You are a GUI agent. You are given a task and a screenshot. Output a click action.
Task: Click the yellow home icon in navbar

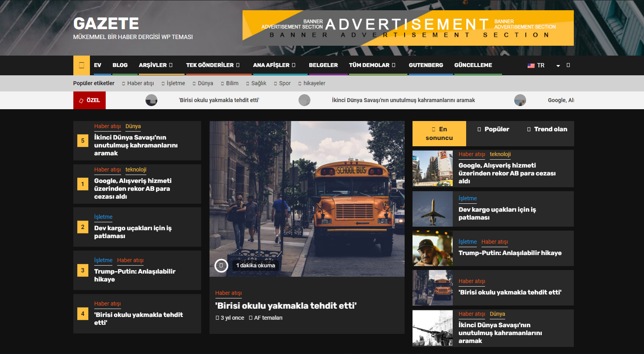point(82,65)
